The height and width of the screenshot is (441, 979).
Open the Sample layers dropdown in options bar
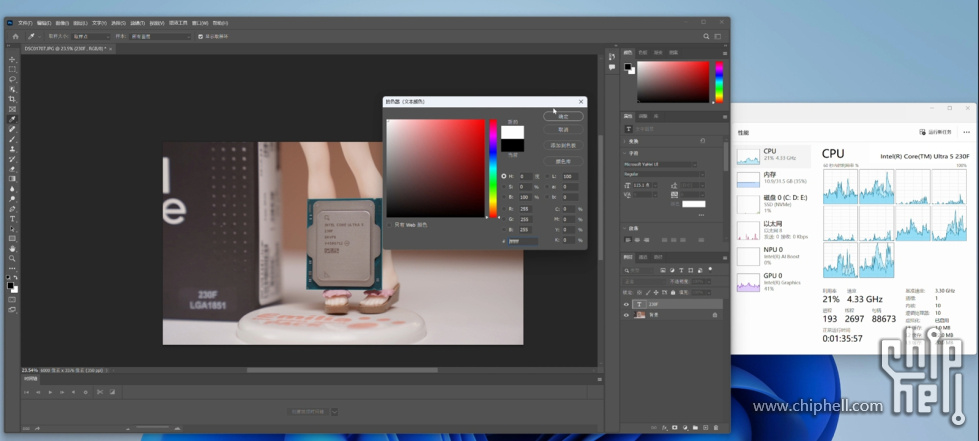[160, 36]
